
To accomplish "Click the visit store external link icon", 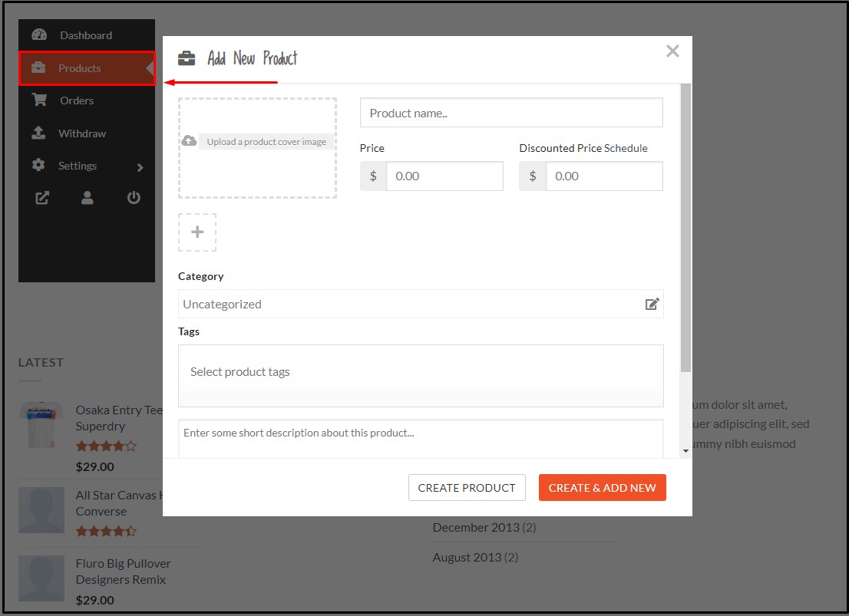I will (x=42, y=198).
